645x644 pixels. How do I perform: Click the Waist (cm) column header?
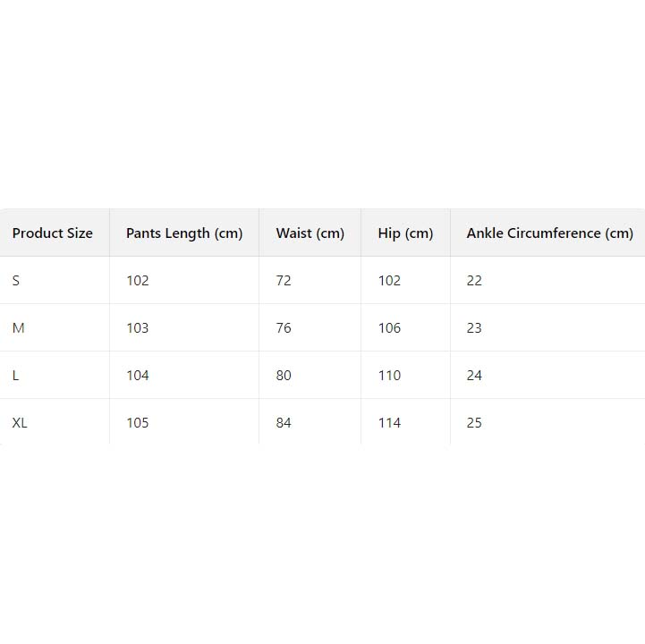point(310,233)
